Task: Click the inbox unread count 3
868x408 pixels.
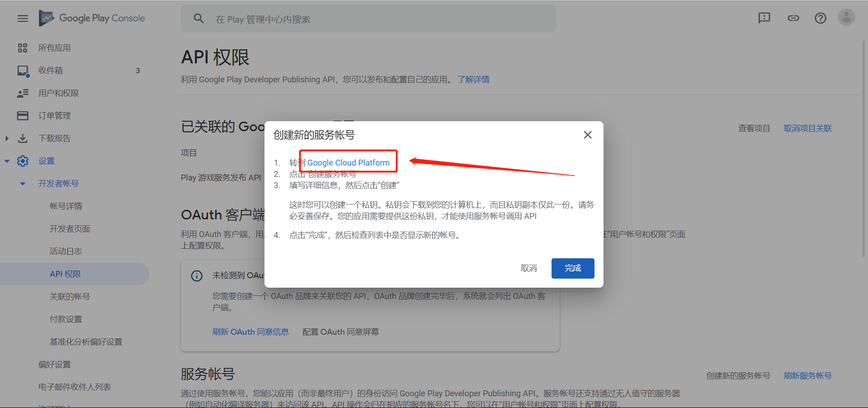Action: 138,71
